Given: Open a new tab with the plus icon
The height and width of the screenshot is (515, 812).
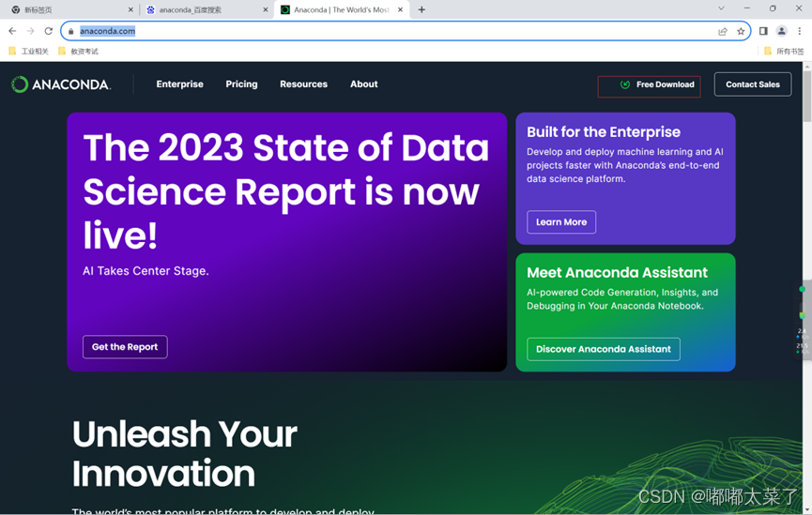Looking at the screenshot, I should coord(421,9).
